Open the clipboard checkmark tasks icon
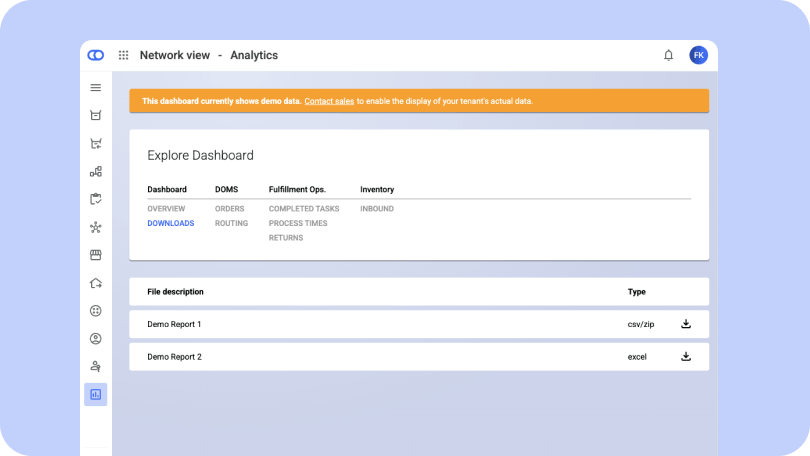The image size is (810, 456). [x=96, y=199]
